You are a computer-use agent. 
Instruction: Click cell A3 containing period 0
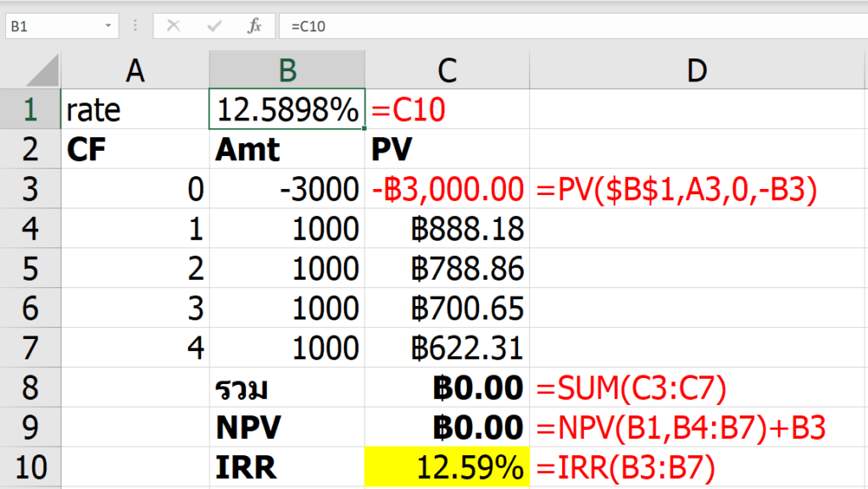pyautogui.click(x=135, y=189)
